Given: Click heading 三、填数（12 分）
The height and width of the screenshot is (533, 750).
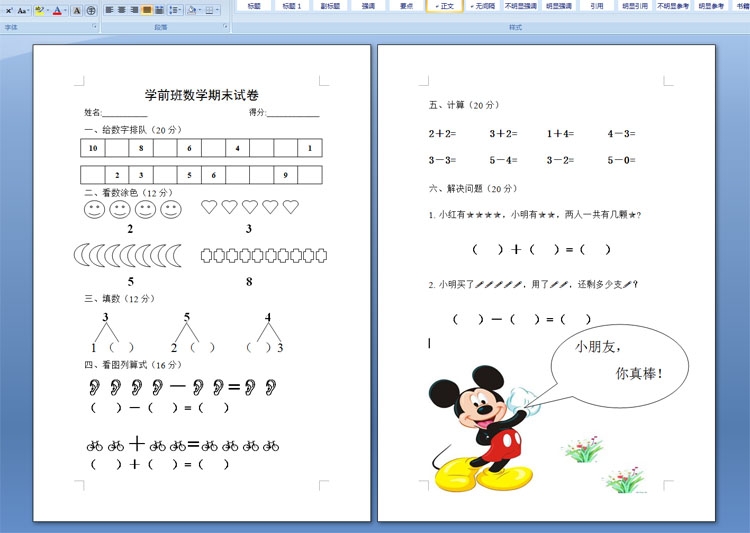Looking at the screenshot, I should point(120,299).
